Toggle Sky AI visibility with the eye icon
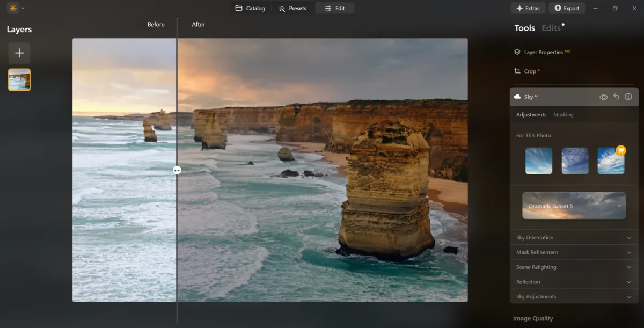 pyautogui.click(x=604, y=97)
